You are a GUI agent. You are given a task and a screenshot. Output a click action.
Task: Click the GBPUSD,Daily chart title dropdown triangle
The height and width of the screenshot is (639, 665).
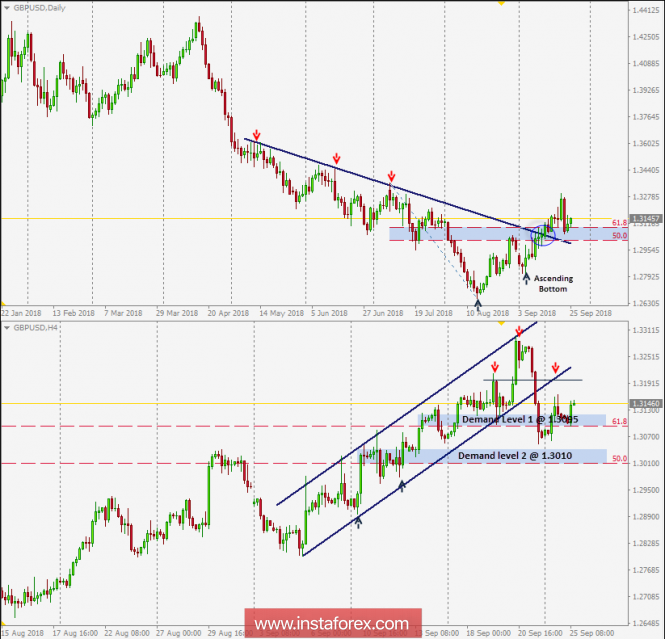[6, 7]
